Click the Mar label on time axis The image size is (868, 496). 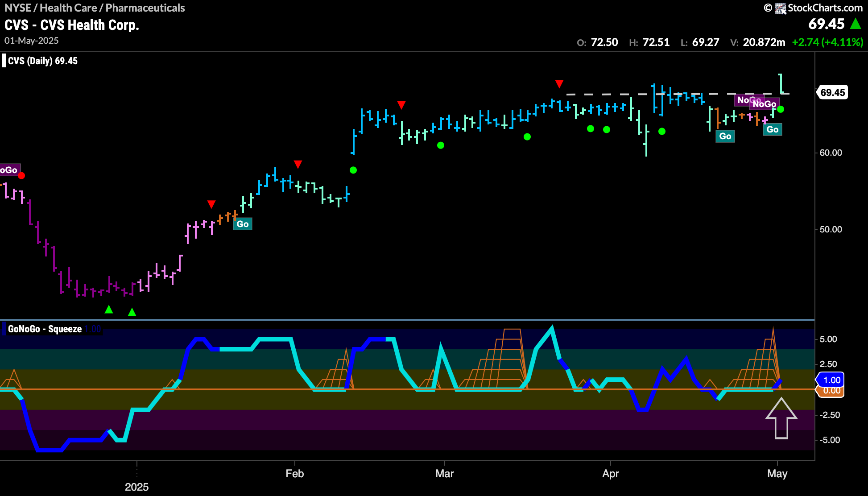(x=445, y=473)
